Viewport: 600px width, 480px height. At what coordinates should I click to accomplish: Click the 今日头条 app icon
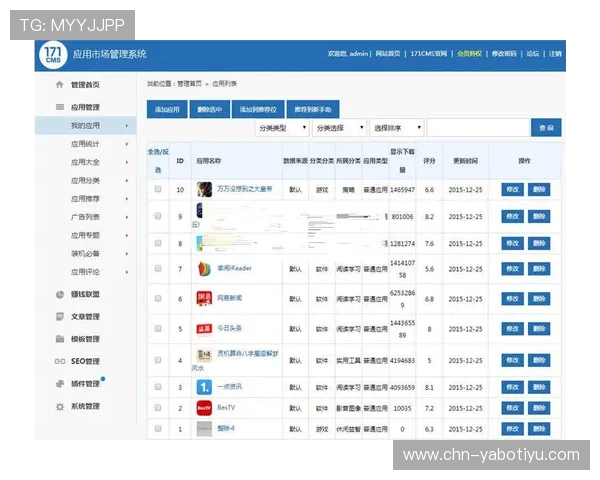[x=204, y=329]
